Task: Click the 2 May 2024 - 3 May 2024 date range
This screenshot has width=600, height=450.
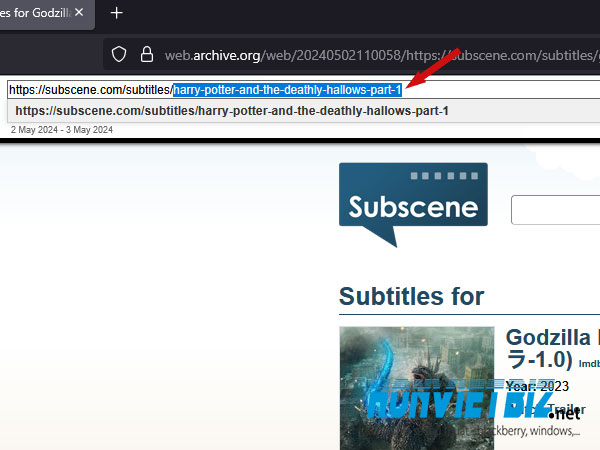Action: pyautogui.click(x=62, y=130)
